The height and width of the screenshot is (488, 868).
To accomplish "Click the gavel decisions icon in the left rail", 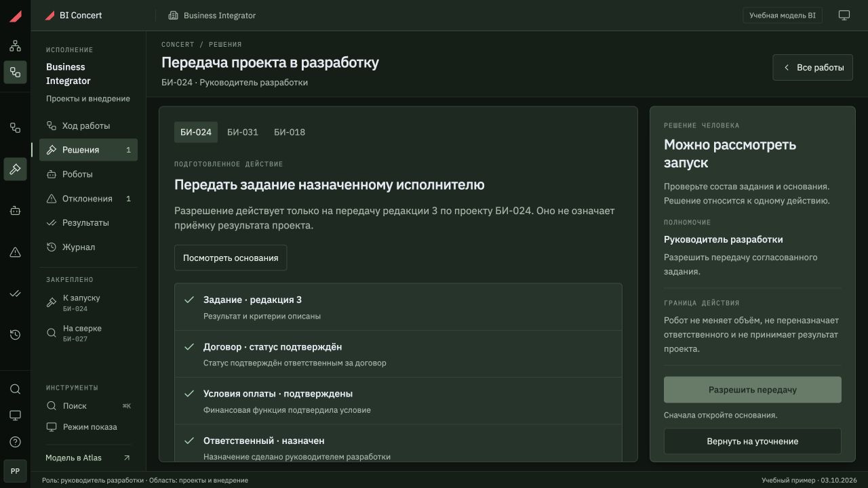I will 15,169.
